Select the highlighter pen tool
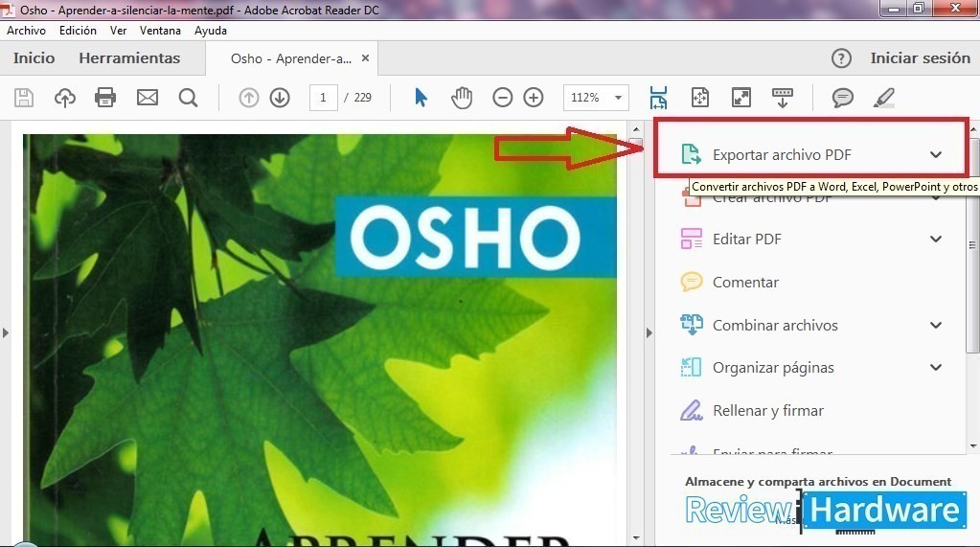This screenshot has height=547, width=980. pyautogui.click(x=884, y=98)
